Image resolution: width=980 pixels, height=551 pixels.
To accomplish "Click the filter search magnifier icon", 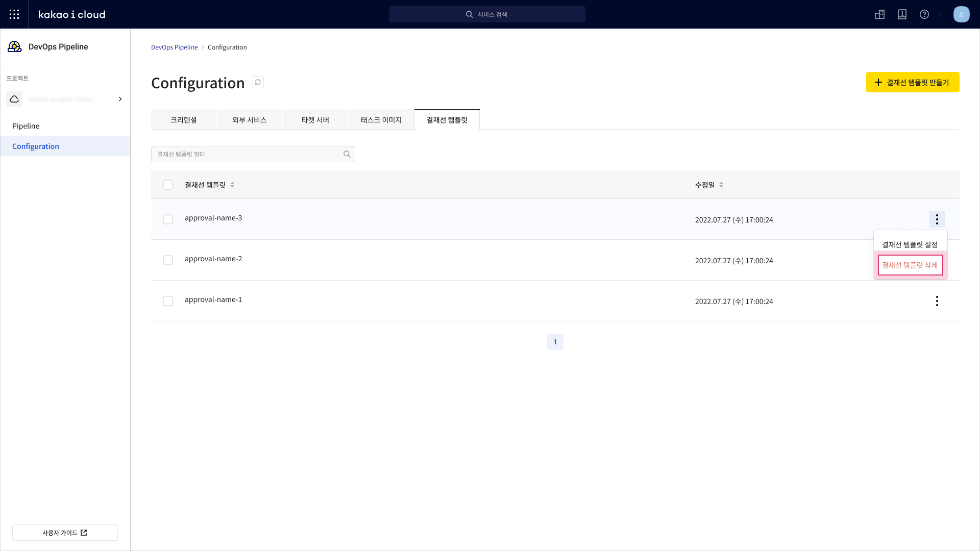I will (x=347, y=154).
